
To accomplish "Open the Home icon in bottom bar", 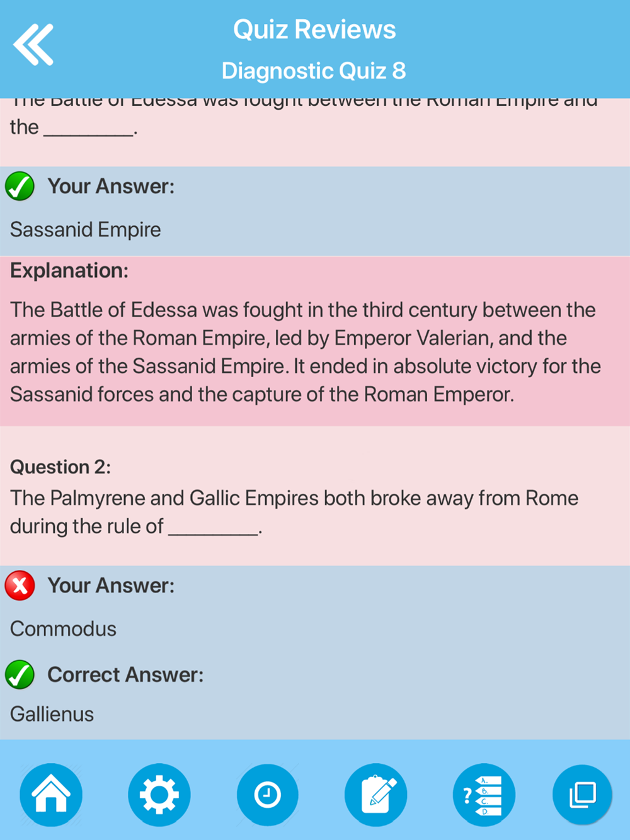I will coord(51,795).
